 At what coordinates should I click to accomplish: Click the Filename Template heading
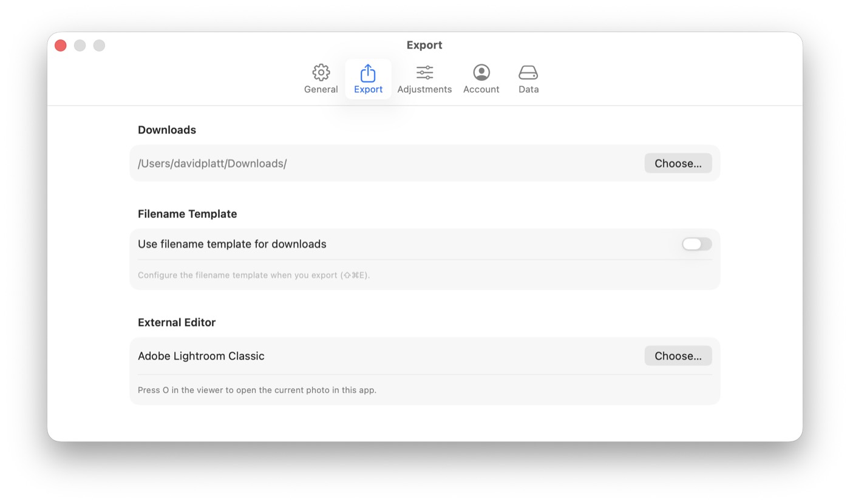tap(188, 214)
